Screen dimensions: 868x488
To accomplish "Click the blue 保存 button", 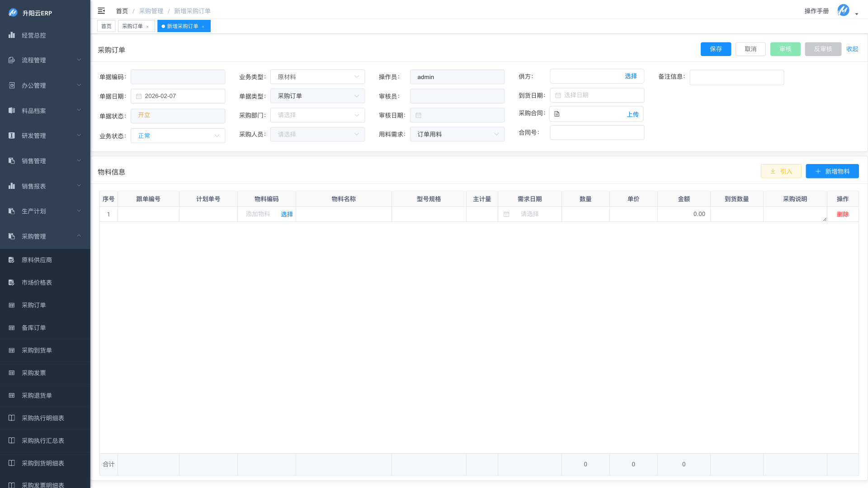I will pos(716,49).
